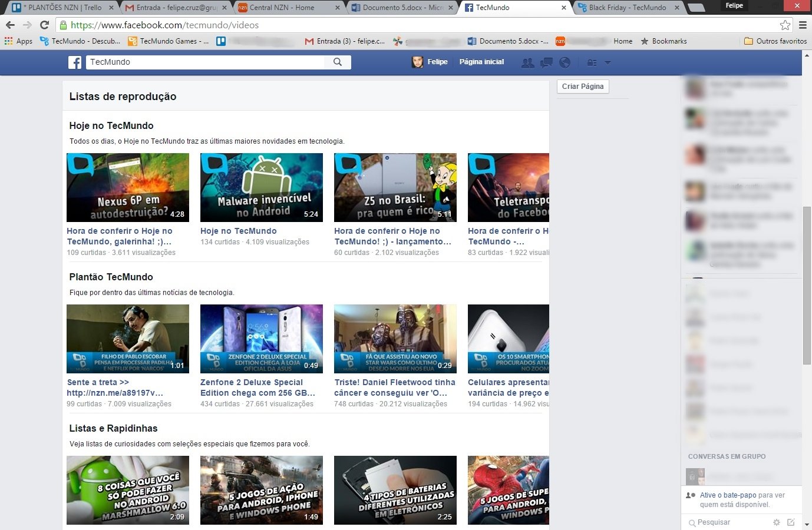Screen dimensions: 812x530
Task: Open the Listas e Rapidinhas playlist heading
Action: 113,428
